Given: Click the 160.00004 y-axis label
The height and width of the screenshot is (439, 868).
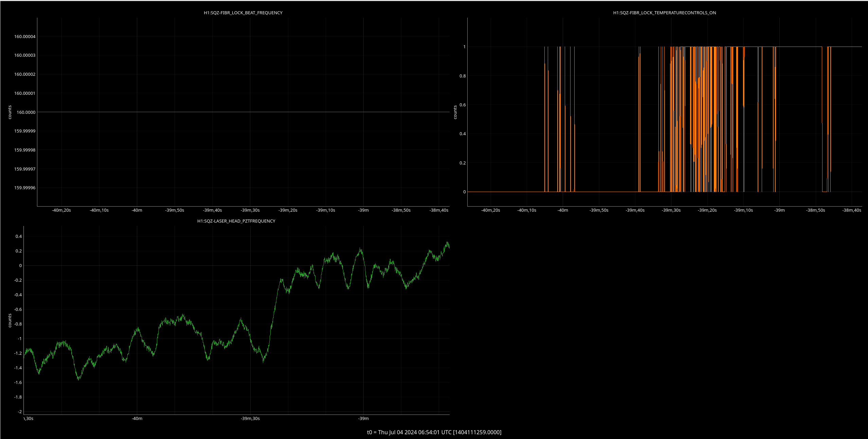Looking at the screenshot, I should coord(25,36).
